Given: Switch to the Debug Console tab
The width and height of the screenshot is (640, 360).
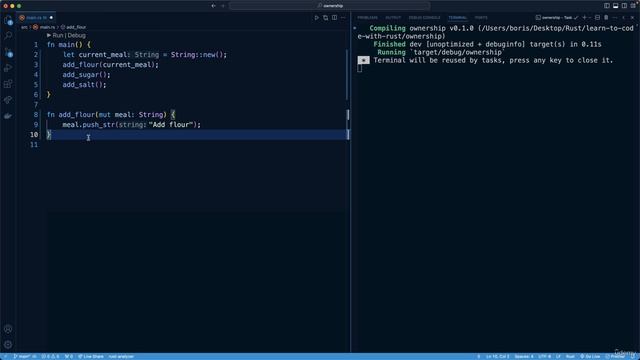Looking at the screenshot, I should (424, 18).
